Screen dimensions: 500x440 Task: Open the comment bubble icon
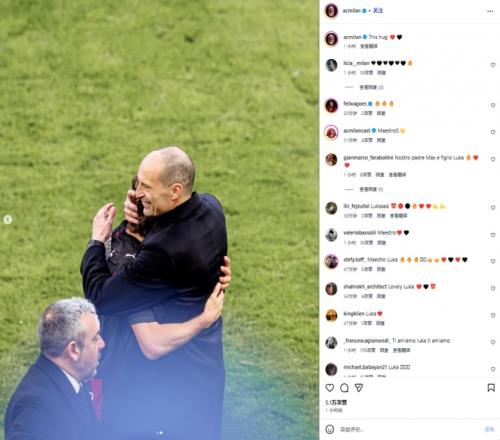point(344,388)
